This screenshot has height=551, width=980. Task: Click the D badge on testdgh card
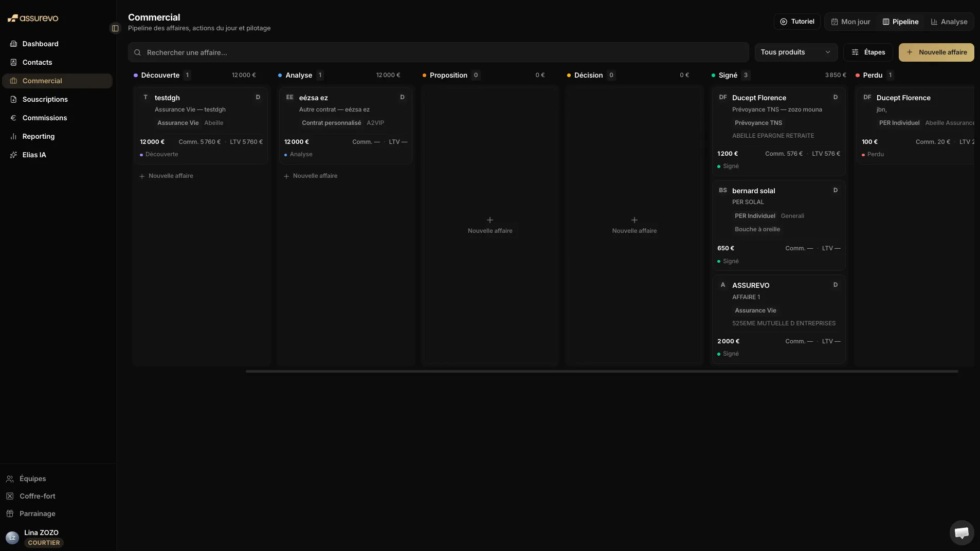258,97
